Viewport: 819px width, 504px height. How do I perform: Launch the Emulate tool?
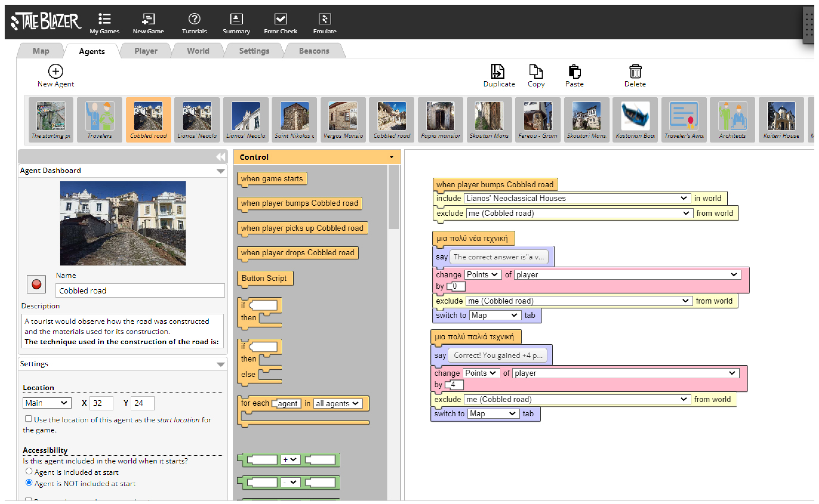(x=325, y=19)
